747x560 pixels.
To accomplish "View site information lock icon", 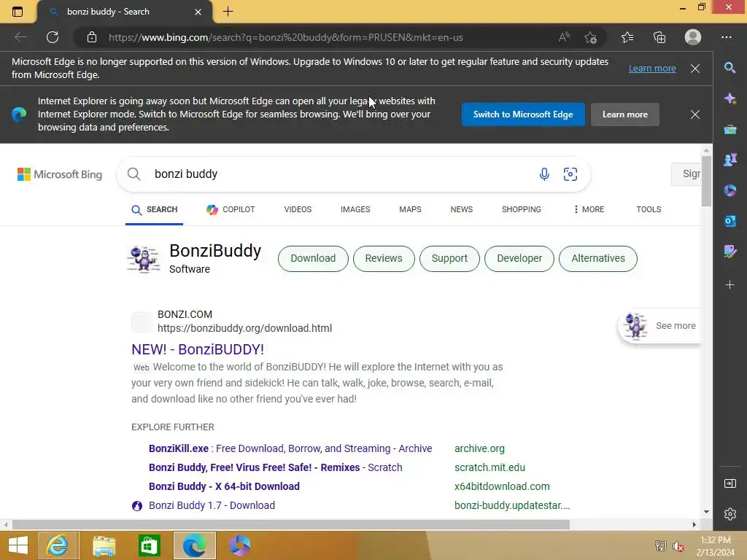I will pos(92,37).
